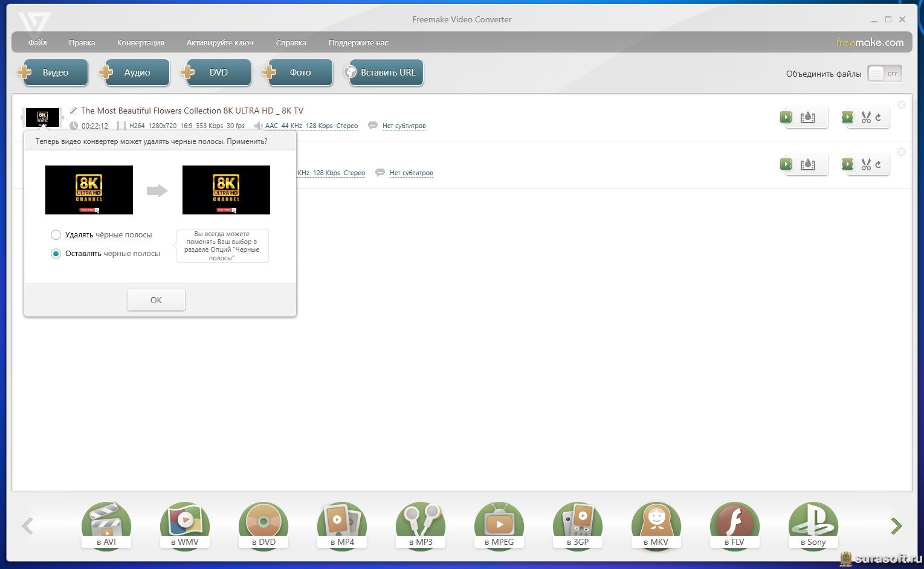Show more formats with the green right arrow

click(897, 526)
